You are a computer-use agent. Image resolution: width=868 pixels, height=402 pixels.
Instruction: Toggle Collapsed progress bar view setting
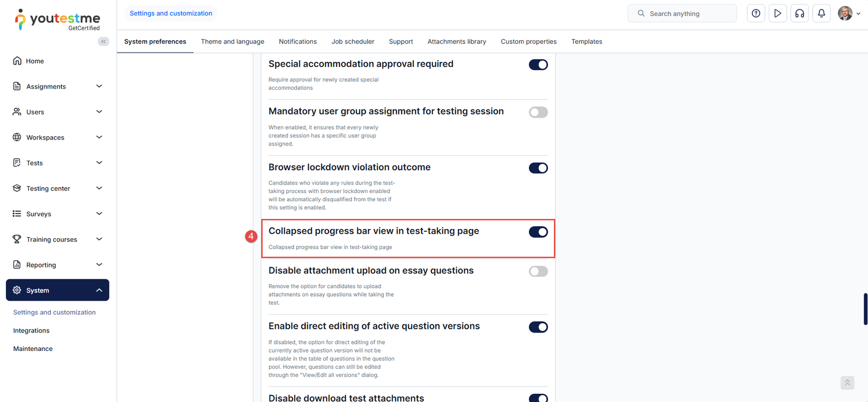(x=538, y=232)
